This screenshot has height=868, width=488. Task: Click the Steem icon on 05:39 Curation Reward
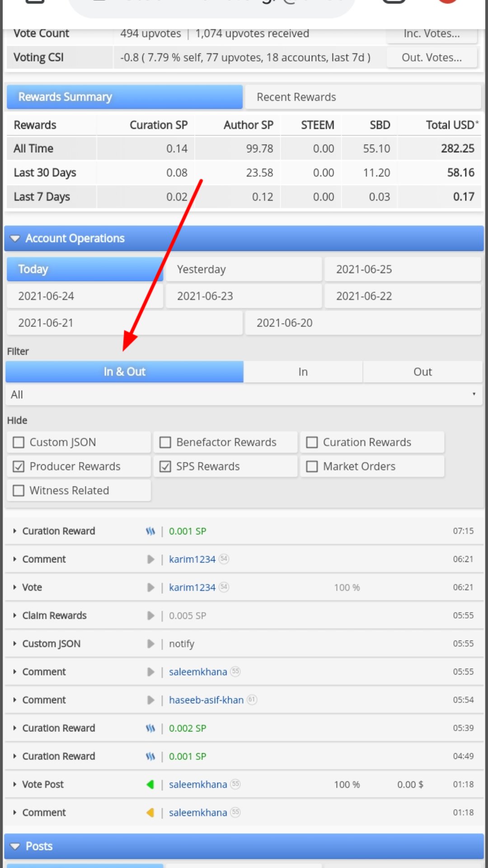coord(150,728)
